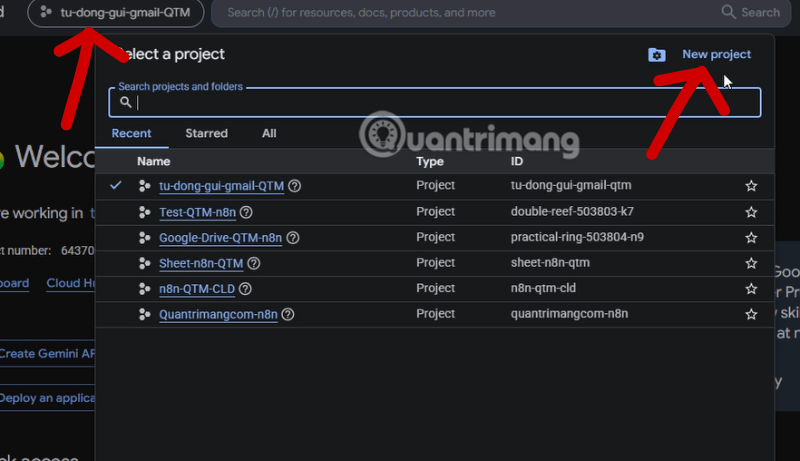Select the ID text sheet-n8n-qtm
This screenshot has height=461, width=800.
tap(550, 263)
